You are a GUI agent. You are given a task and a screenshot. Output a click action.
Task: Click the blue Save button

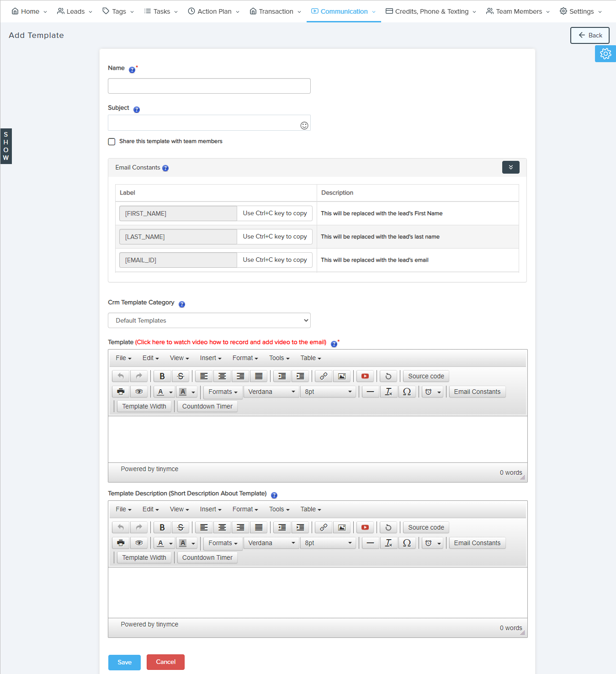tap(124, 662)
